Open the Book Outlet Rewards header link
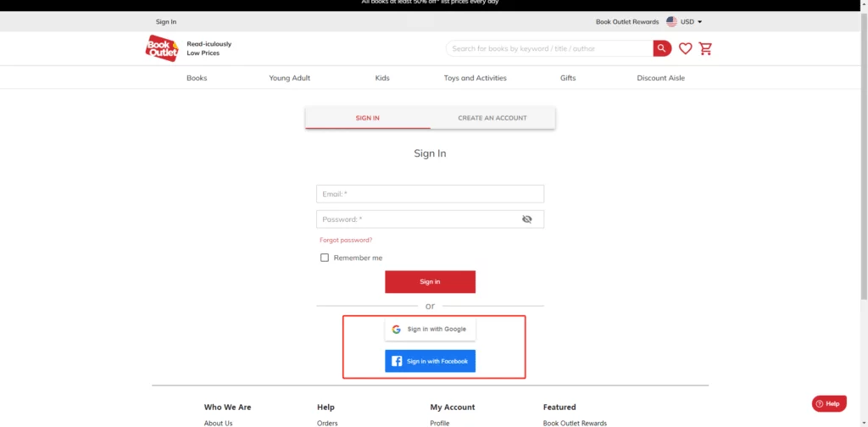868x427 pixels. pyautogui.click(x=627, y=21)
